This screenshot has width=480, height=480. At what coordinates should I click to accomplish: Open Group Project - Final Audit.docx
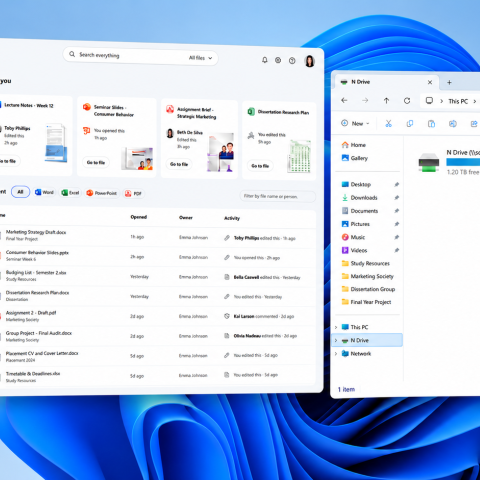[39, 333]
